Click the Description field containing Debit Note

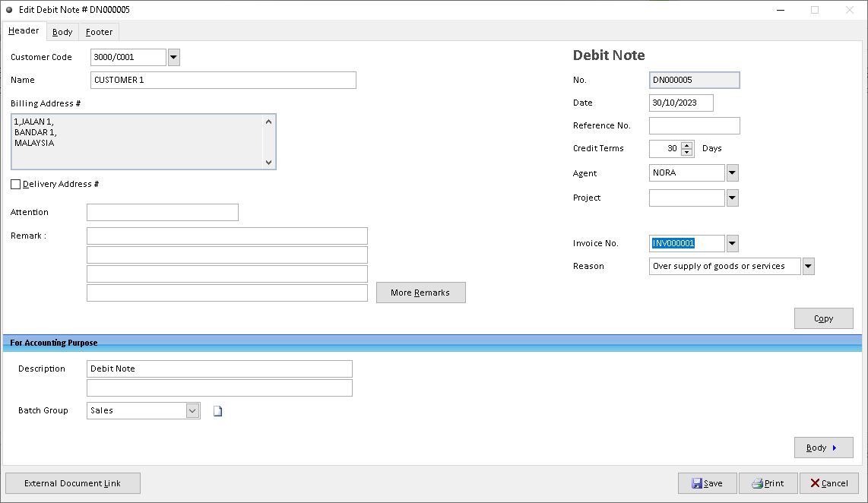(219, 369)
